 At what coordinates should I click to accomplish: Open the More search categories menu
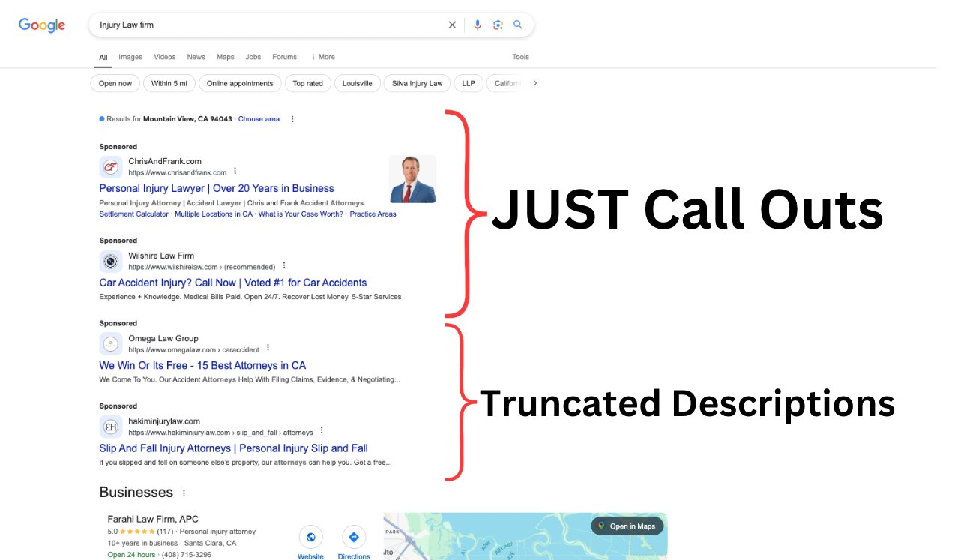pyautogui.click(x=322, y=56)
